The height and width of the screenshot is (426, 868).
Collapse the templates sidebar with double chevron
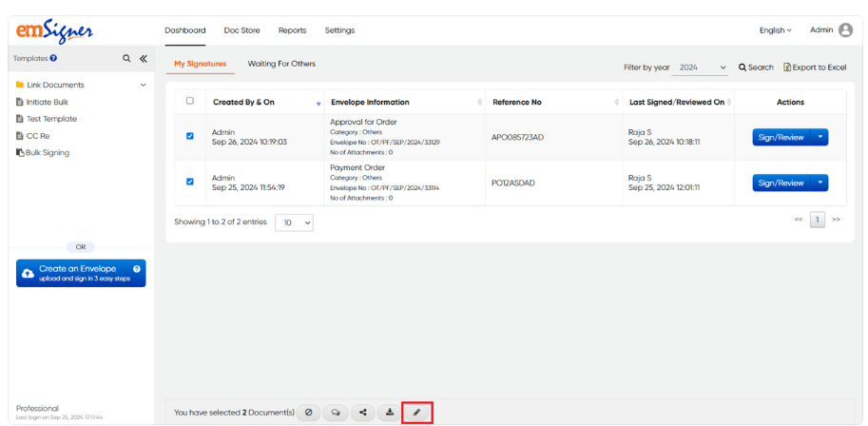point(143,58)
